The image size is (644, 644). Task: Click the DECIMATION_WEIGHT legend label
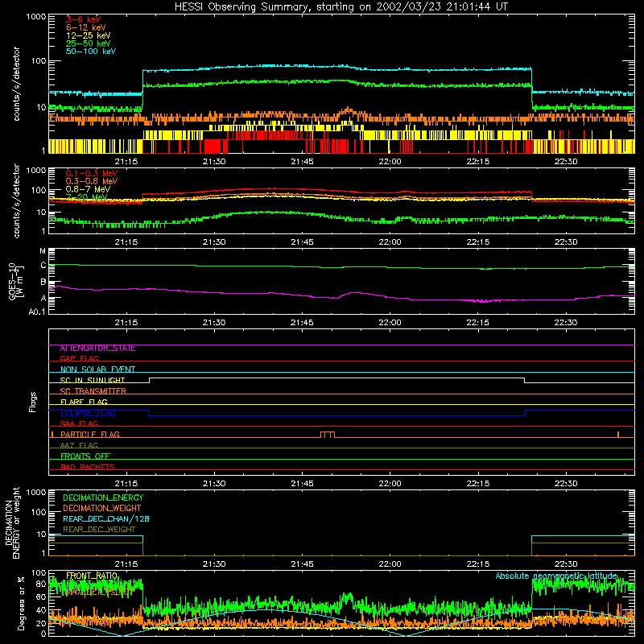coord(102,508)
